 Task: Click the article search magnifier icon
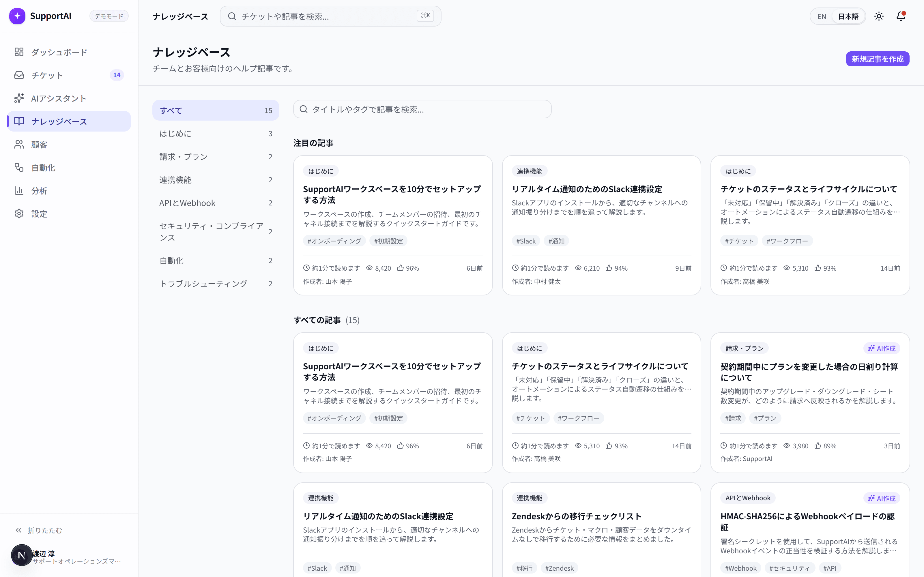(303, 109)
